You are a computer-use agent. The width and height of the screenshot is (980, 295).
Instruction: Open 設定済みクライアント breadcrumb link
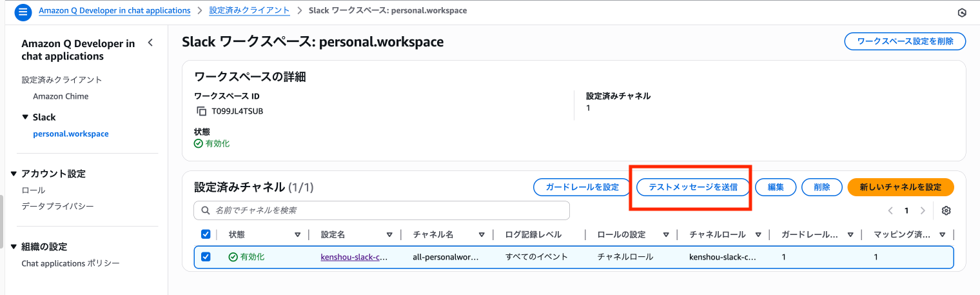[x=250, y=10]
